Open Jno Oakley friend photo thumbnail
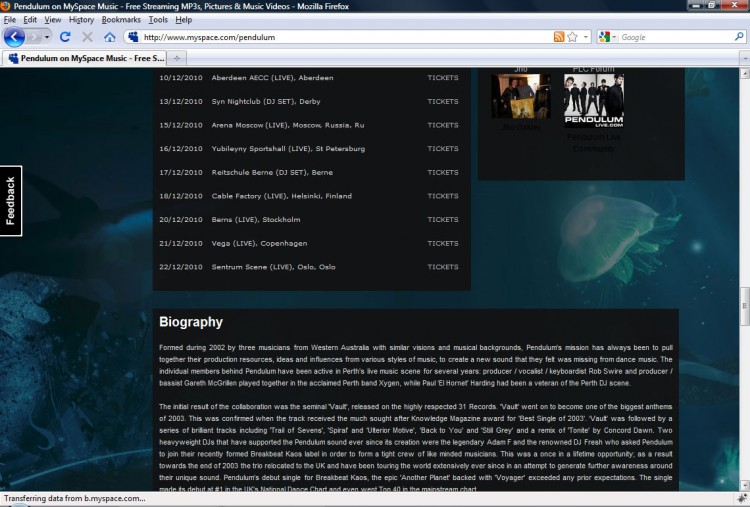 coord(521,96)
